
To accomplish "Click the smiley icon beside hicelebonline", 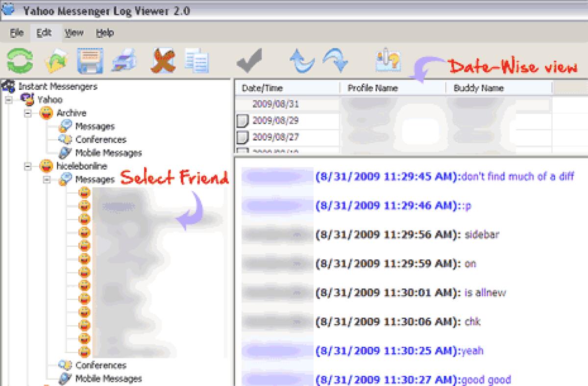I will pos(46,166).
